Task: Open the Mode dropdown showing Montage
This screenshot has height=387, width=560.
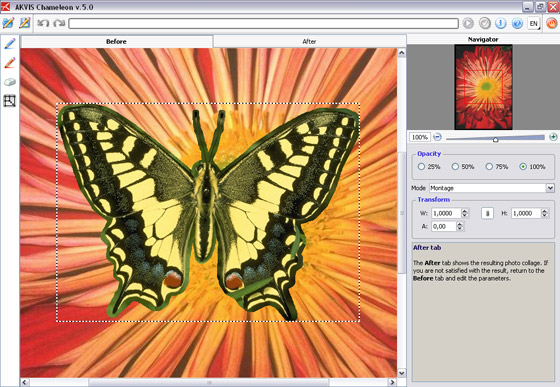Action: 491,188
